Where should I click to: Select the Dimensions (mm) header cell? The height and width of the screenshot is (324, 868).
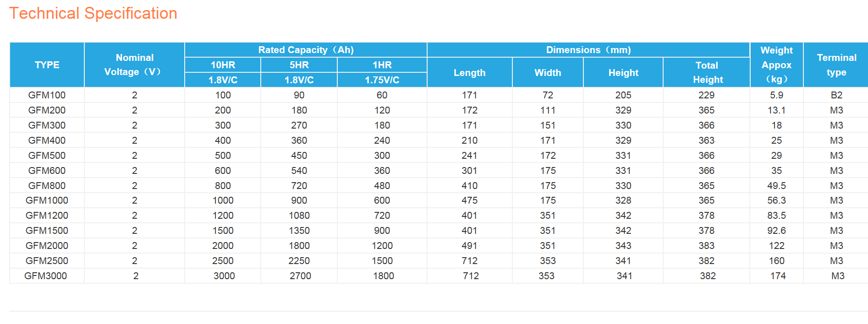click(x=588, y=50)
